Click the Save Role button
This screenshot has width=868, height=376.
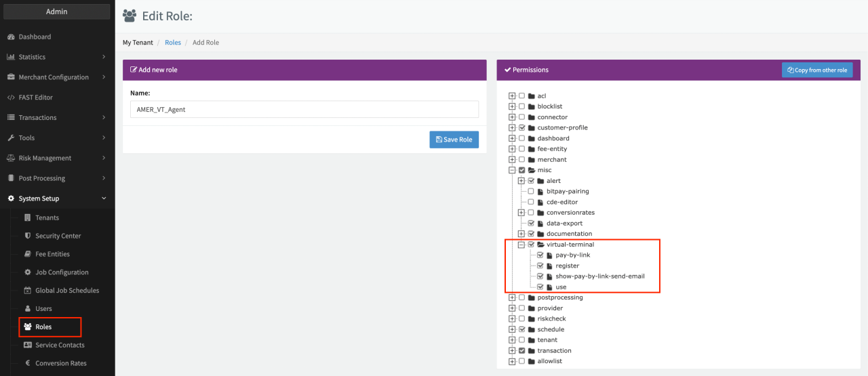454,140
